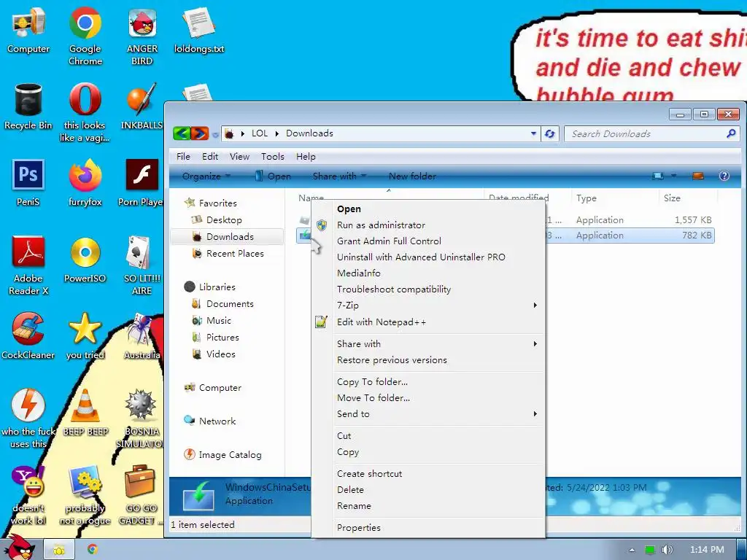This screenshot has height=560, width=747.
Task: Open Chrome from the taskbar
Action: (x=93, y=550)
